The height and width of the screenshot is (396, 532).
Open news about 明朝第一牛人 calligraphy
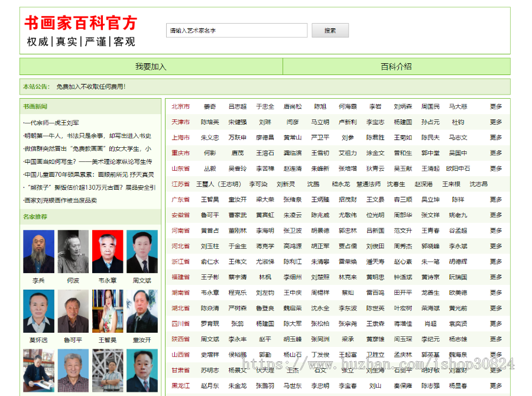pos(87,136)
